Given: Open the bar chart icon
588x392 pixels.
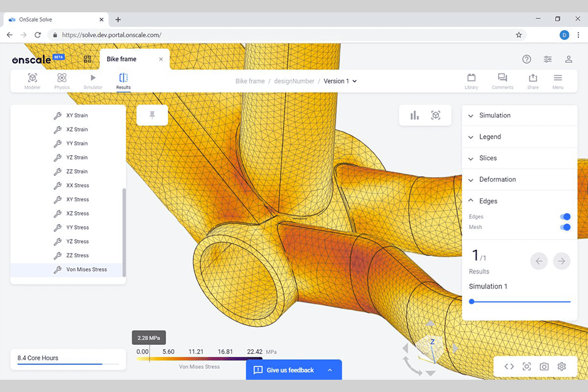Looking at the screenshot, I should [415, 115].
